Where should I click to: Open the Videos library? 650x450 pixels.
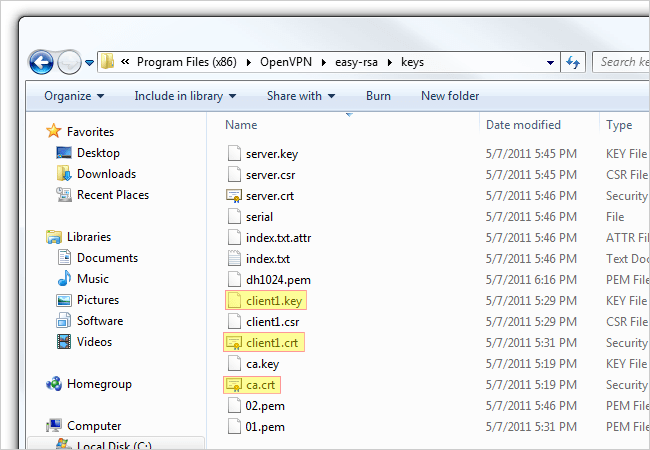(x=95, y=342)
